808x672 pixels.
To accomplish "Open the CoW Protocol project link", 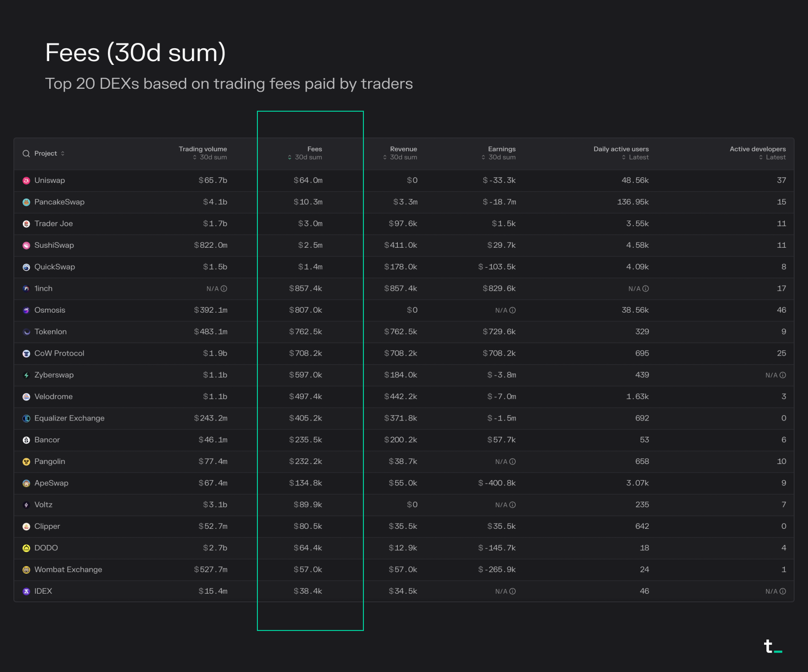I will tap(59, 354).
